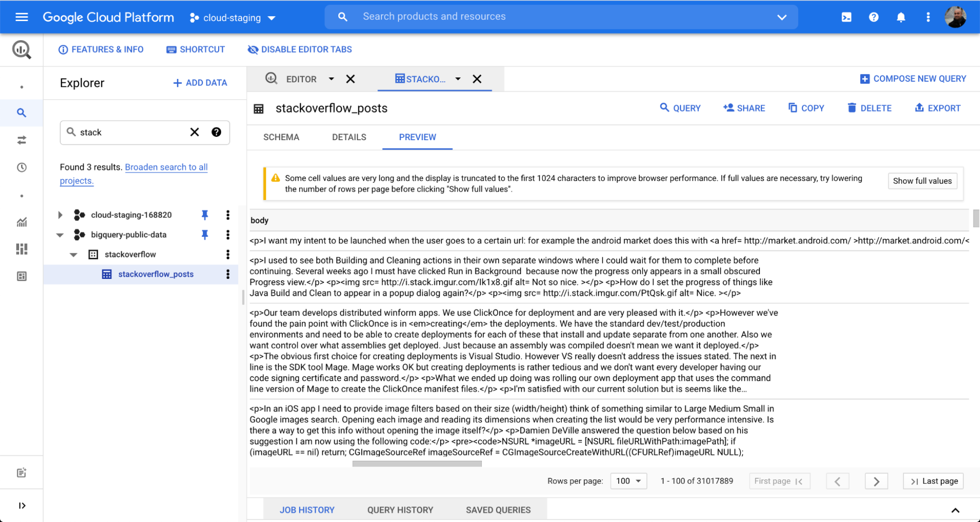Switch to the SCHEMA tab
Image resolution: width=980 pixels, height=522 pixels.
(281, 137)
